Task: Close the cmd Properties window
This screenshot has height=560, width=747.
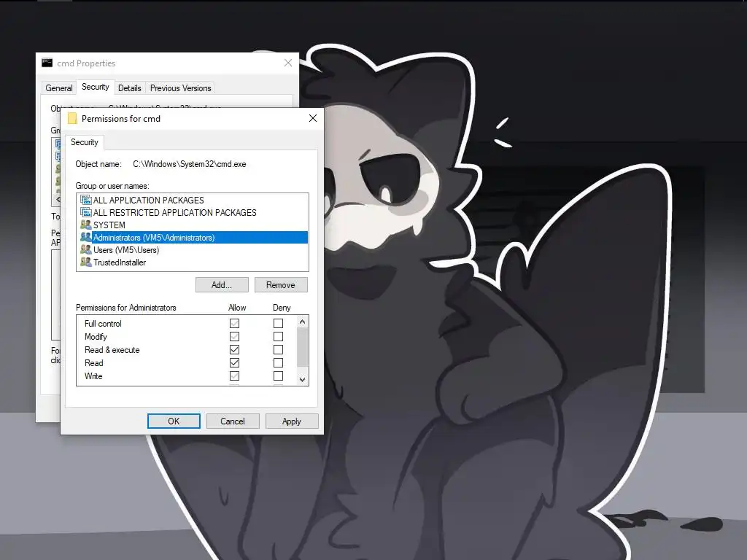Action: (287, 63)
